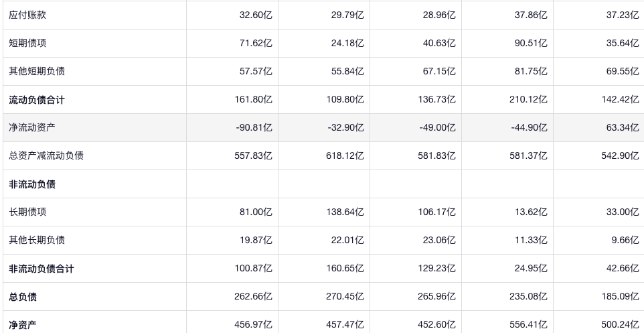This screenshot has width=644, height=333.
Task: Select the 非流动负债合计 row header
Action: [x=42, y=269]
